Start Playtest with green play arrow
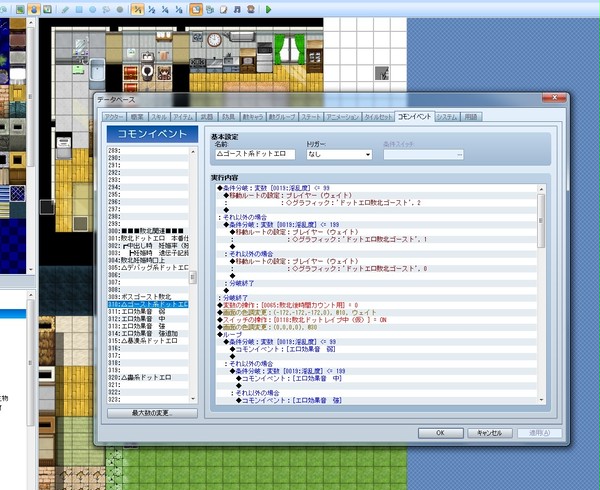This screenshot has height=490, width=600. click(269, 9)
